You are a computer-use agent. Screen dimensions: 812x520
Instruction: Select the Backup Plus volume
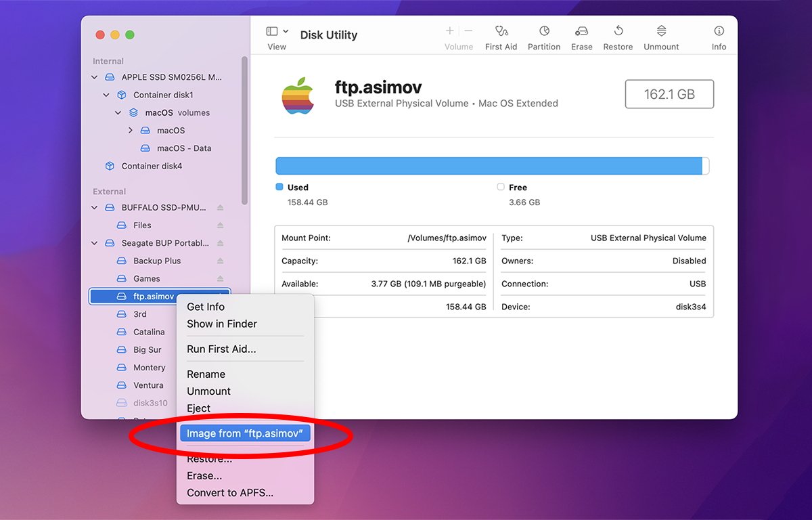(x=157, y=261)
